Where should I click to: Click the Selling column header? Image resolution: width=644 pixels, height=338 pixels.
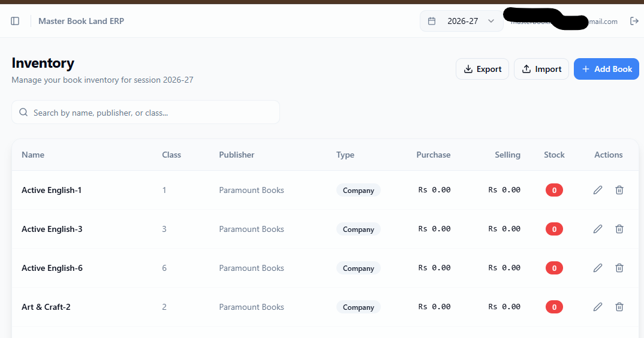[507, 155]
